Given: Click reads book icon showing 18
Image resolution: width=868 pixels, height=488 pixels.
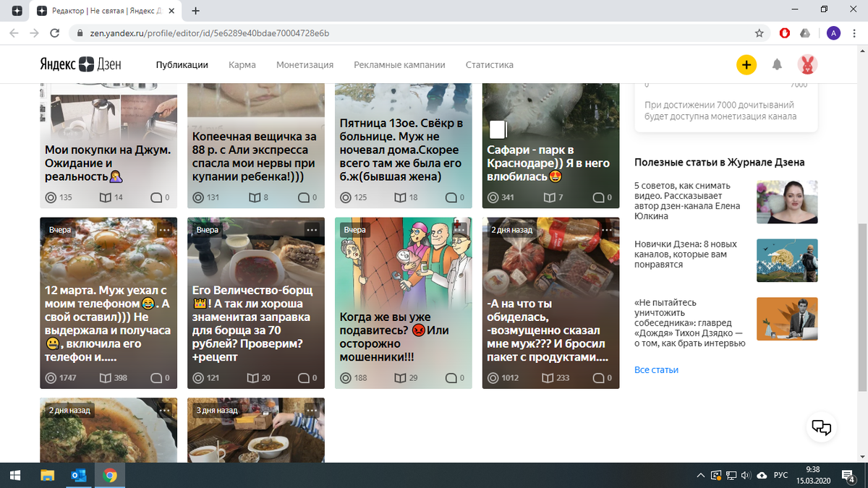Looking at the screenshot, I should (x=400, y=197).
